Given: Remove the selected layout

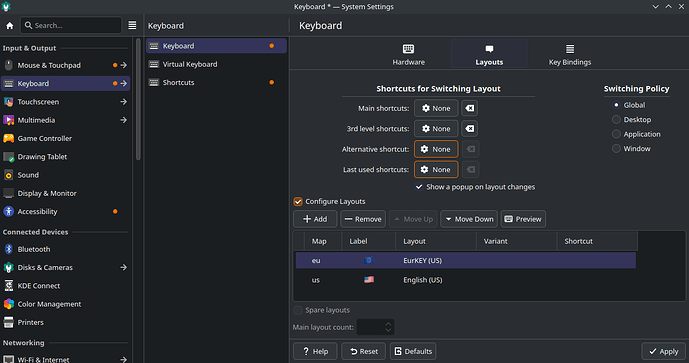Looking at the screenshot, I should click(x=363, y=219).
